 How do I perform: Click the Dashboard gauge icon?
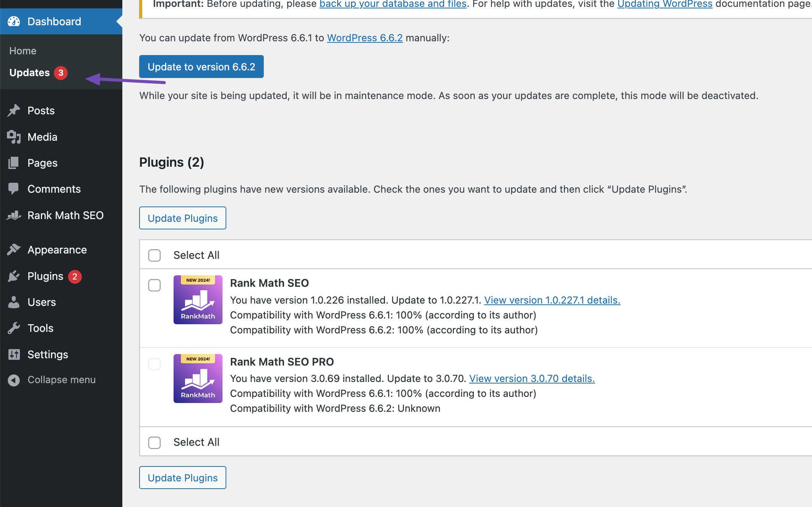pyautogui.click(x=14, y=21)
